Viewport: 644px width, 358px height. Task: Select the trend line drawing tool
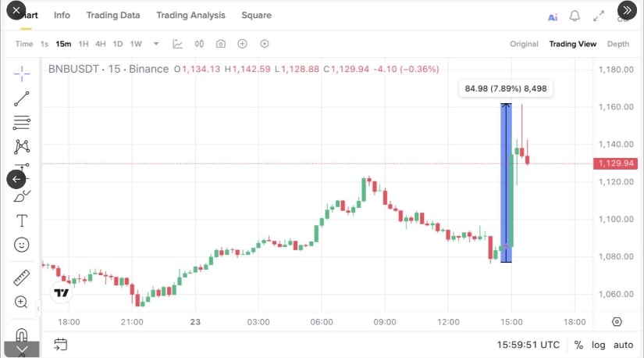[22, 98]
